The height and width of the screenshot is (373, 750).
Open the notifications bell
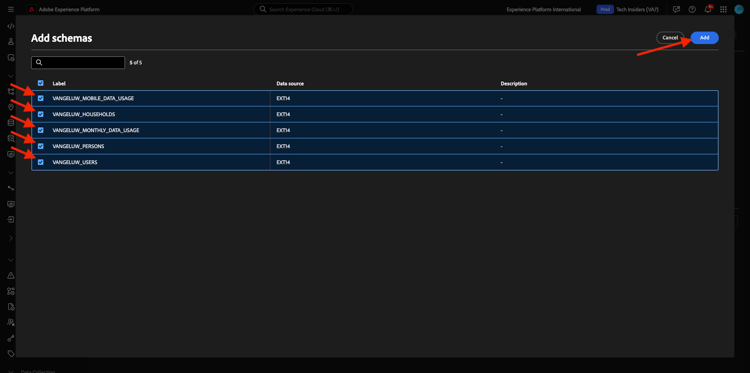pyautogui.click(x=708, y=9)
